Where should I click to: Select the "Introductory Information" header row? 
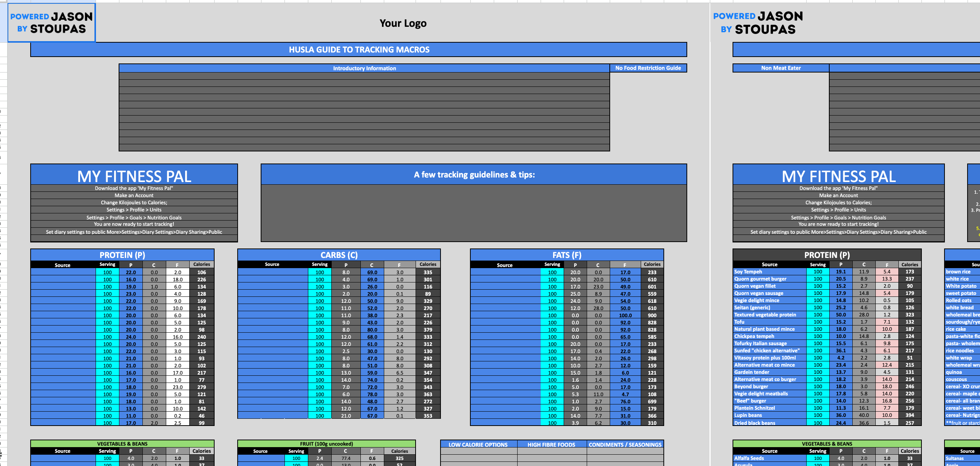pos(365,68)
